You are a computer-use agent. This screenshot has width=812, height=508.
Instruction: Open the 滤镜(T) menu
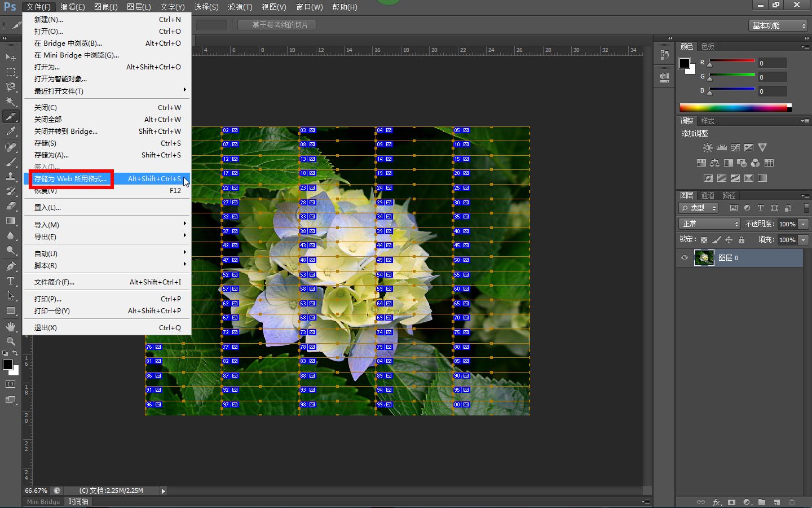(x=240, y=7)
